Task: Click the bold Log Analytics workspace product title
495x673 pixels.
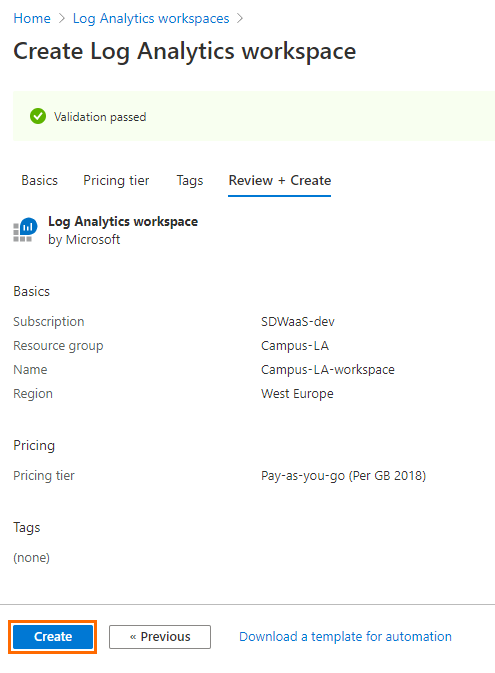Action: pos(123,221)
